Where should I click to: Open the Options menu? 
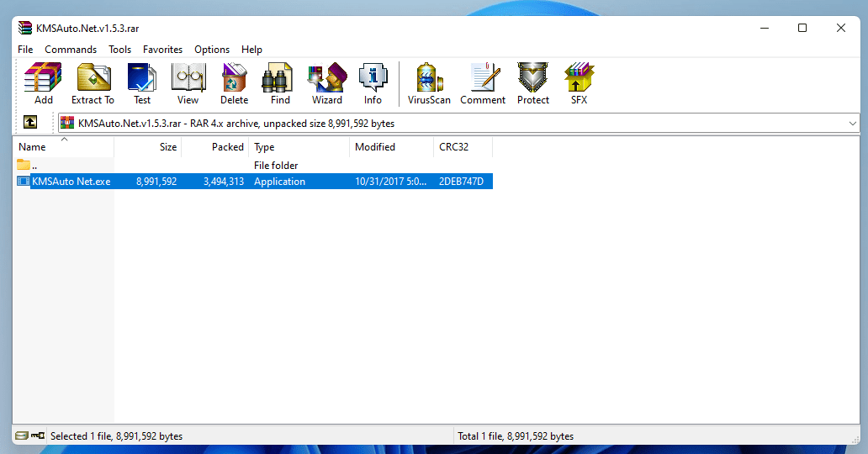[x=212, y=50]
